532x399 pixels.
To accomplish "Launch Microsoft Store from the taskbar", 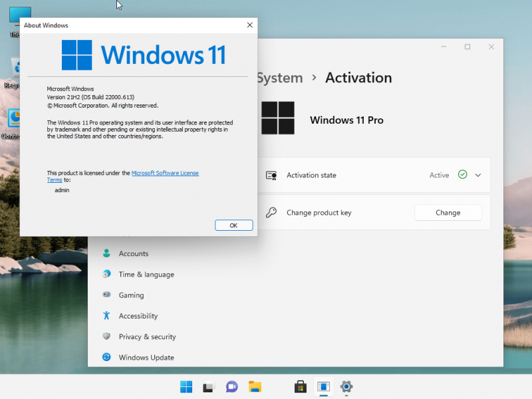I will pyautogui.click(x=300, y=387).
